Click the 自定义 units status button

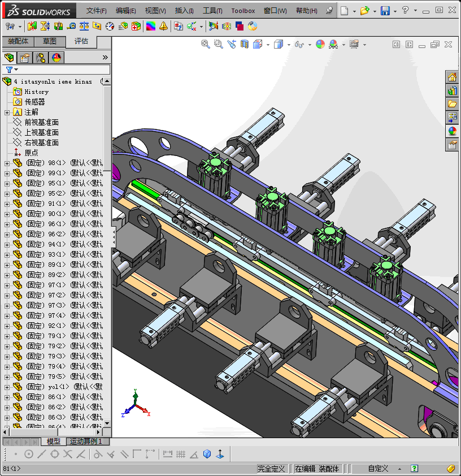click(x=378, y=469)
